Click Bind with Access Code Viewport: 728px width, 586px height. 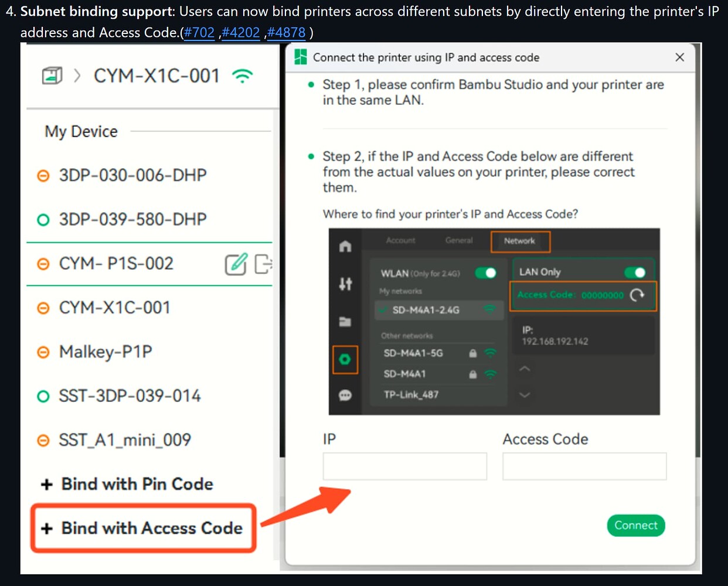[143, 528]
